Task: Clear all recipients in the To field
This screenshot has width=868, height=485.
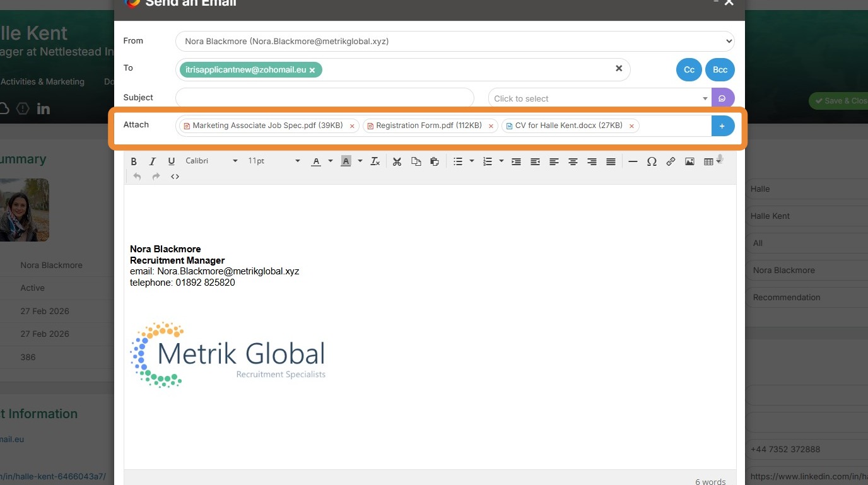Action: (619, 68)
